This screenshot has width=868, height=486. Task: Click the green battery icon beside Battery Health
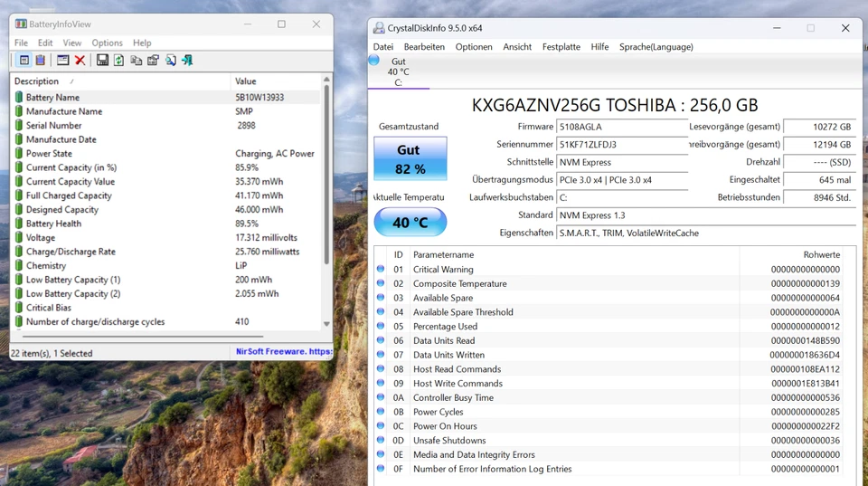pos(19,224)
